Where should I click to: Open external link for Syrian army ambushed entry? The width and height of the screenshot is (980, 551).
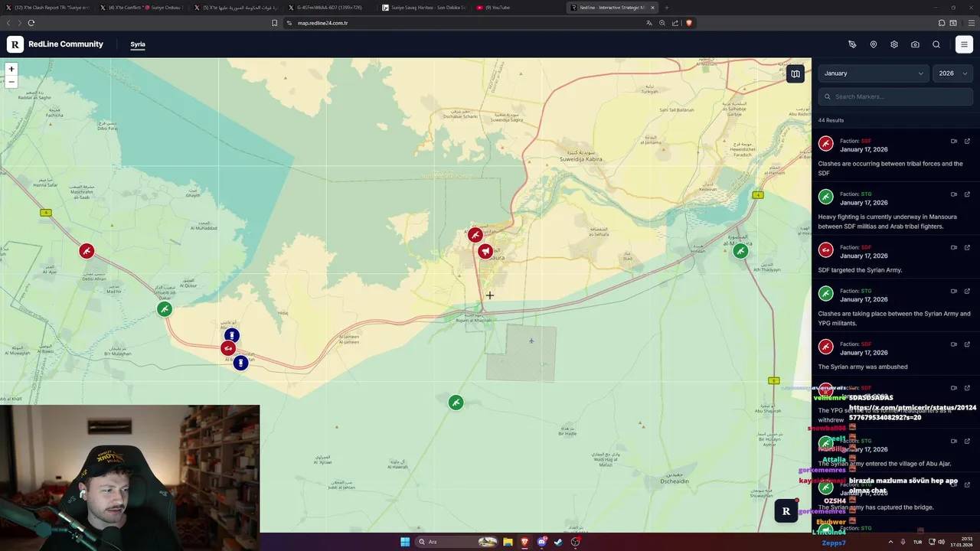click(x=967, y=344)
